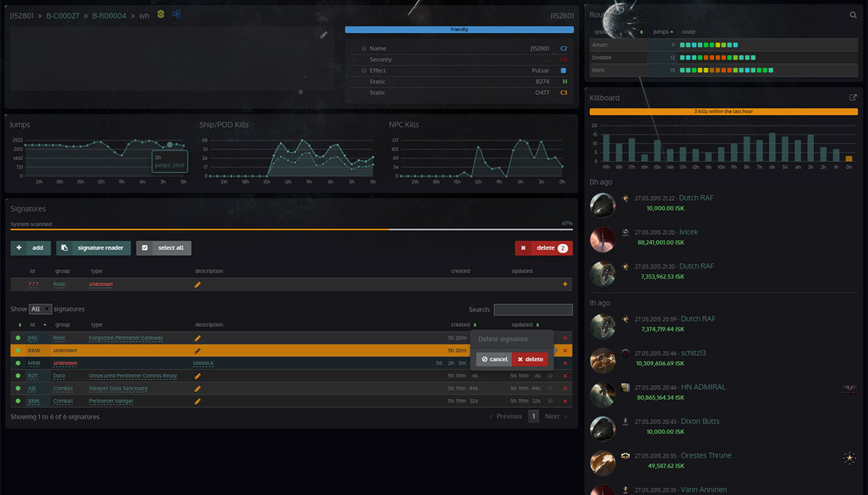Cancel the Delete signature popup
The width and height of the screenshot is (868, 495).
tap(494, 360)
